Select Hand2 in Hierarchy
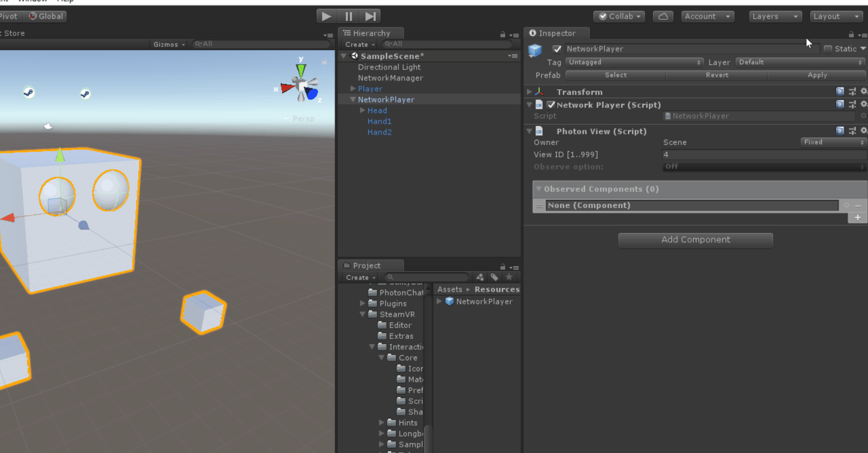The width and height of the screenshot is (868, 453). [x=379, y=132]
